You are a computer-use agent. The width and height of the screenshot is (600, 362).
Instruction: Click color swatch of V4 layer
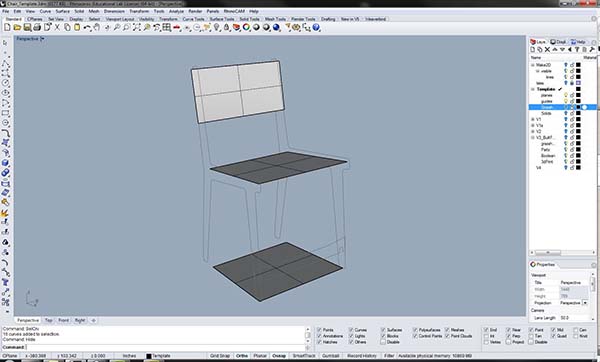[x=578, y=168]
